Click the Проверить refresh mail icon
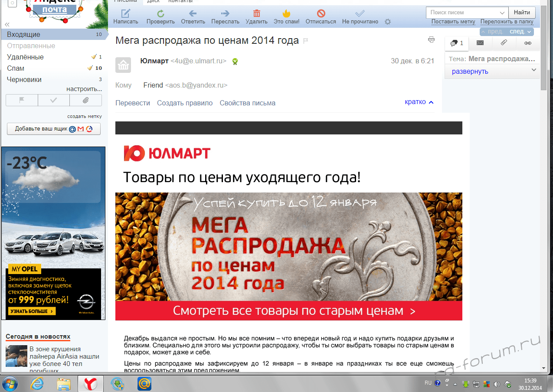Viewport: 553px width, 392px height. pyautogui.click(x=160, y=13)
